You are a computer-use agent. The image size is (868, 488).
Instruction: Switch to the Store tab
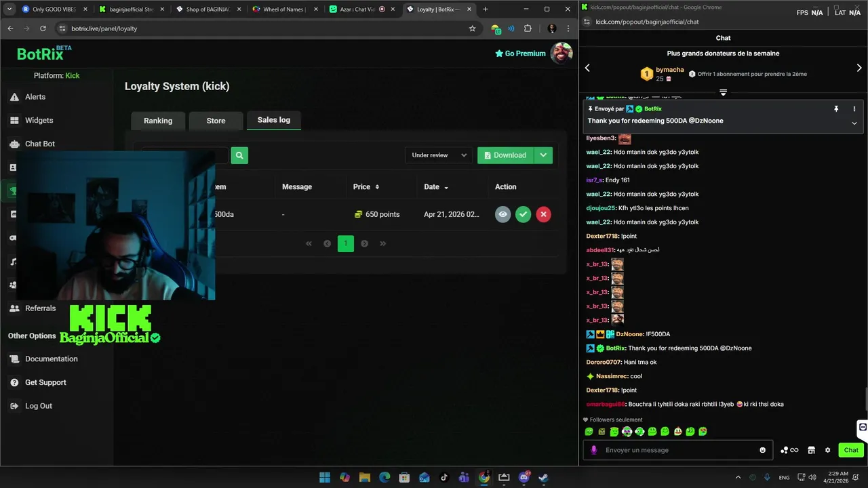pyautogui.click(x=216, y=121)
